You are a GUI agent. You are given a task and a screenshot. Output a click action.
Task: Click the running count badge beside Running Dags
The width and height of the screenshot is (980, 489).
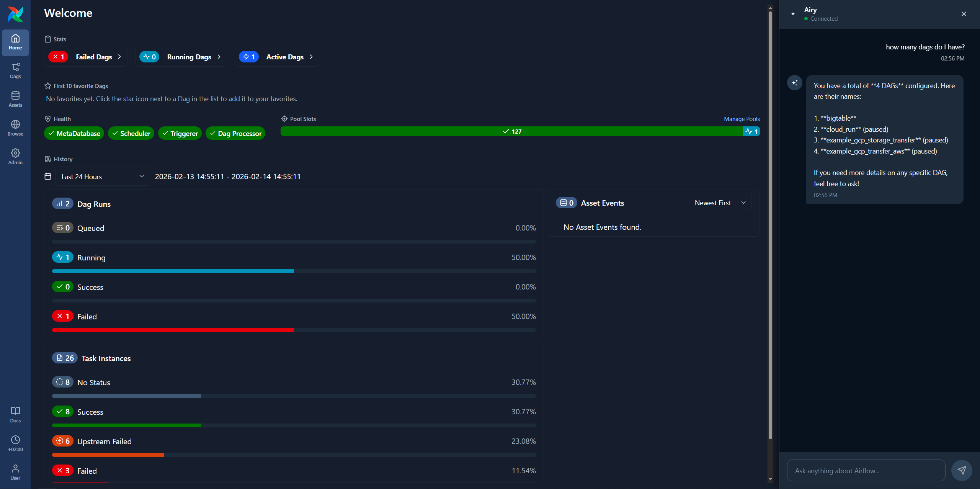(x=149, y=57)
